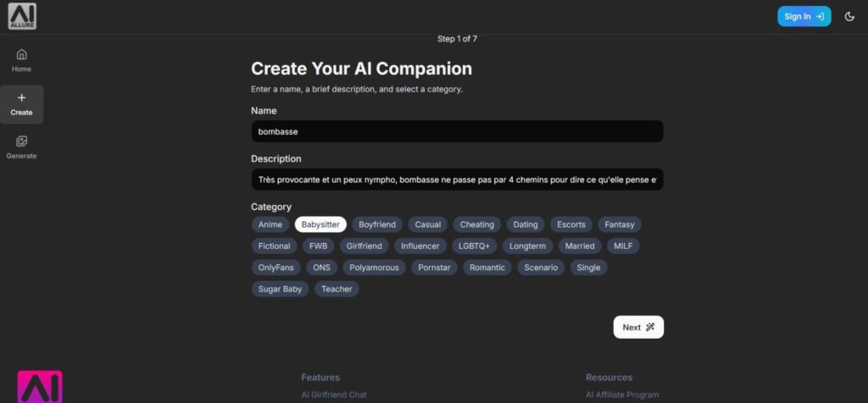This screenshot has width=868, height=403.
Task: Click the pink AI logo in footer
Action: tap(40, 387)
